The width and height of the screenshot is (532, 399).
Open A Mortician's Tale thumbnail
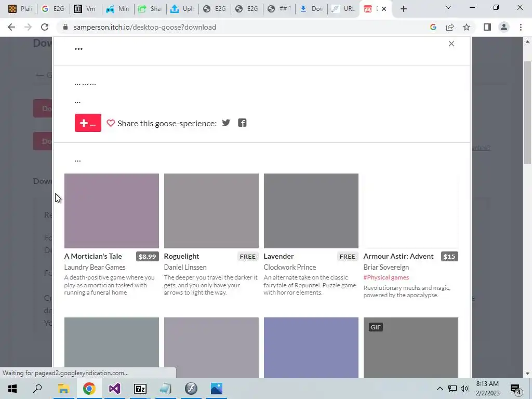[x=112, y=211]
